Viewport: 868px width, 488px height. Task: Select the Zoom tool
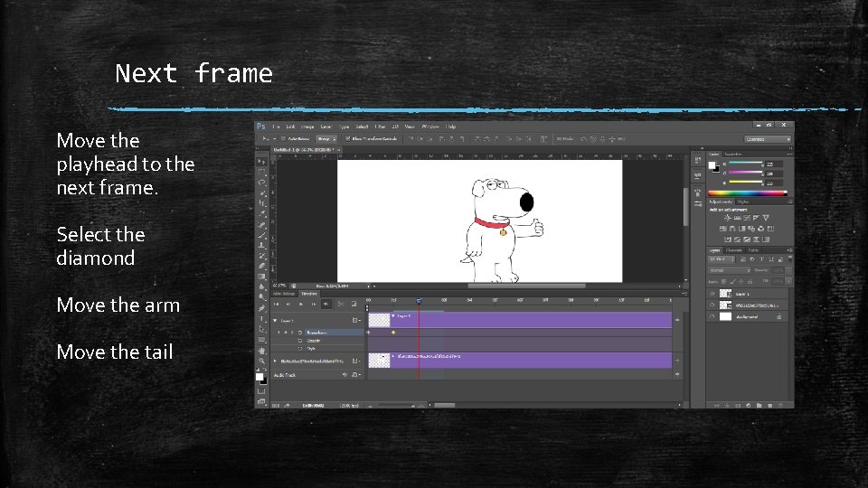[262, 361]
